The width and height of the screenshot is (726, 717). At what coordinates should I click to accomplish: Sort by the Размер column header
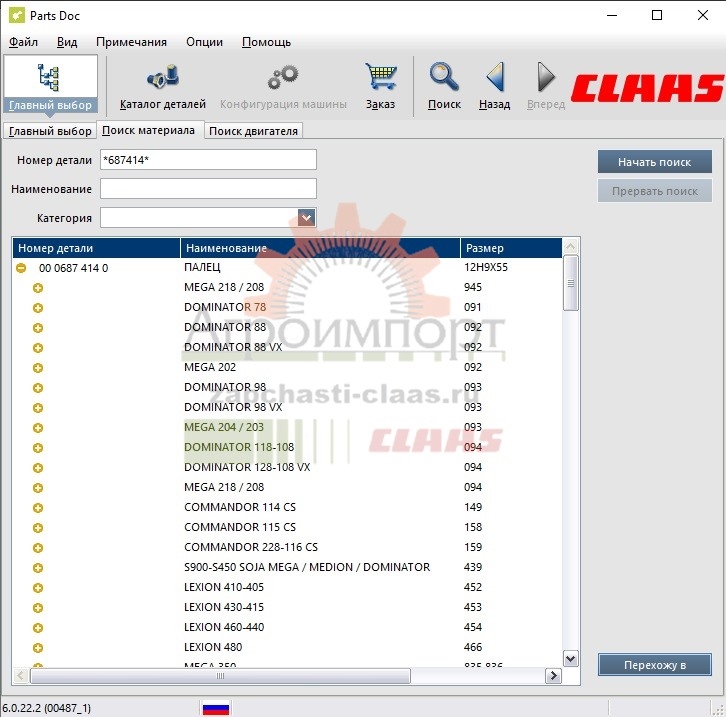(x=510, y=248)
